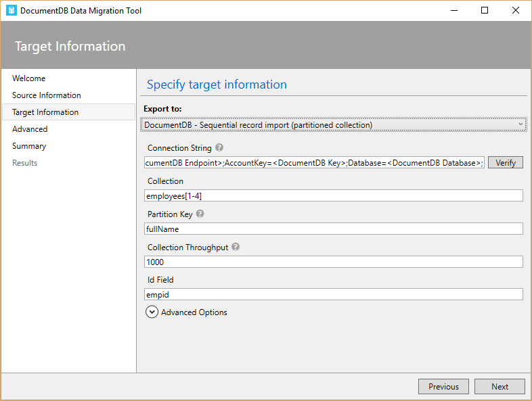Click the Partition Key field containing fullName
The image size is (532, 401).
point(334,229)
